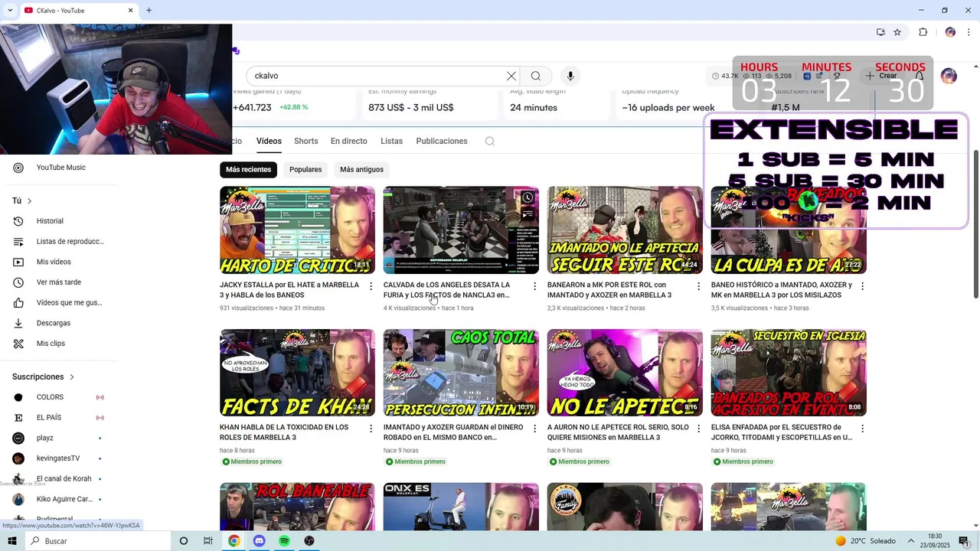Open options for IMANTADO y AXOZER GUARDAN video
The image size is (980, 551).
pos(535,429)
